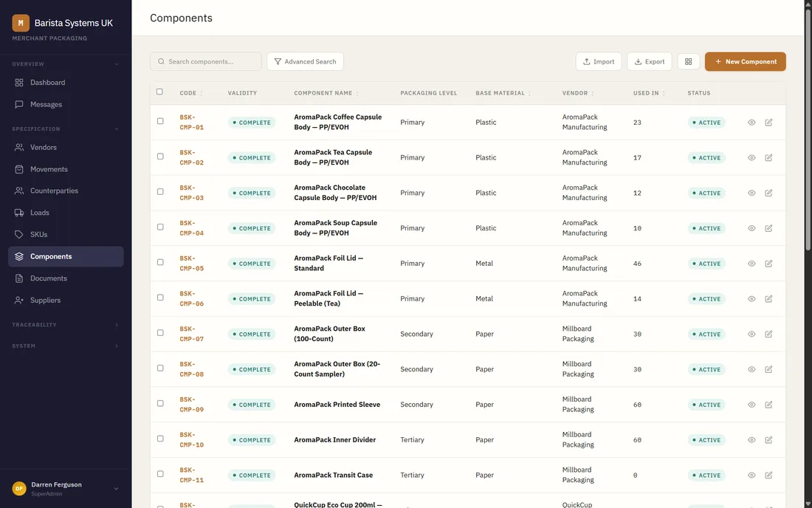This screenshot has width=812, height=508.
Task: Click the New Component button
Action: [x=746, y=61]
